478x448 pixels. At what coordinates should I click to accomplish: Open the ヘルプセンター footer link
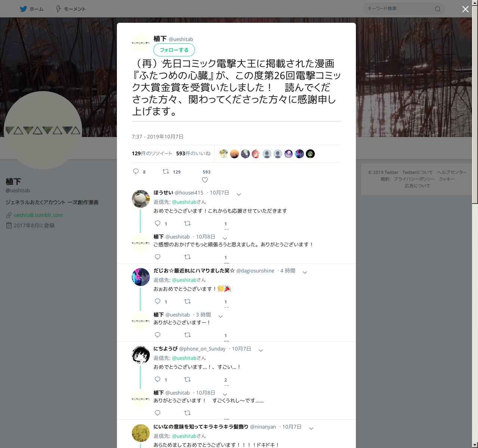pos(452,172)
